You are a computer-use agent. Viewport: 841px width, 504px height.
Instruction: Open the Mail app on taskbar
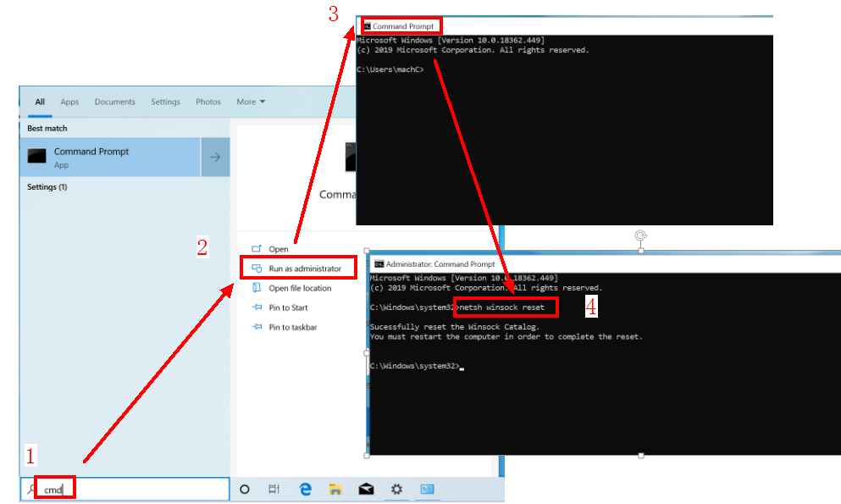click(366, 489)
